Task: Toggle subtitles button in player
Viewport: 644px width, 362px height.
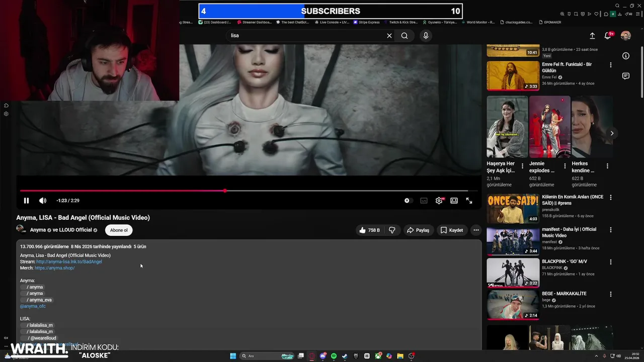Action: coord(424,201)
